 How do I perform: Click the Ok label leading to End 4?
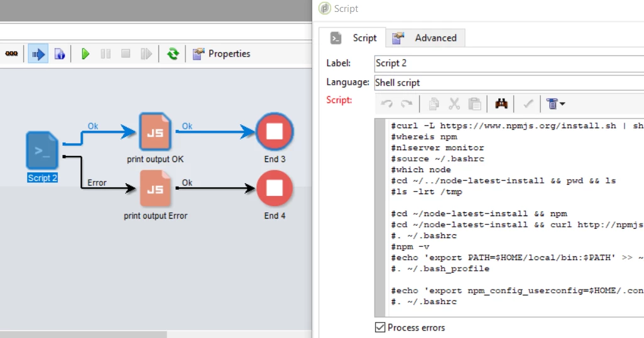(187, 183)
